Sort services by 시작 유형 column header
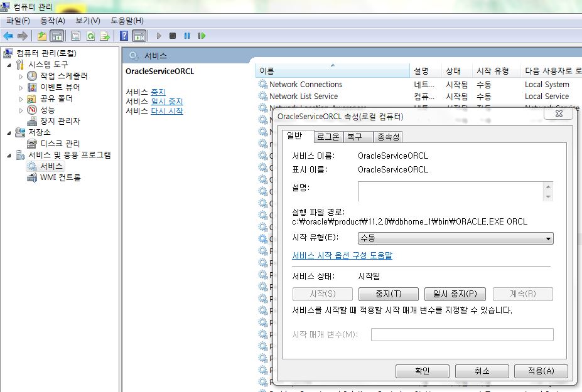 point(497,71)
